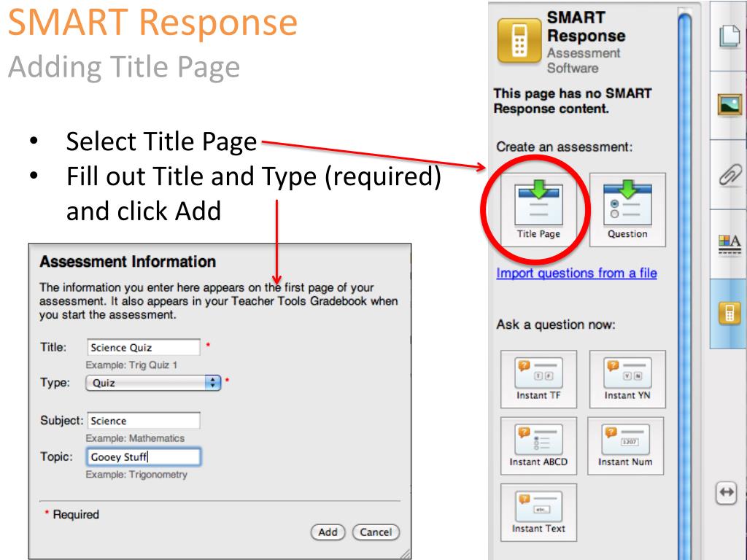Click the Subject field containing Science
The width and height of the screenshot is (747, 560).
tap(144, 421)
